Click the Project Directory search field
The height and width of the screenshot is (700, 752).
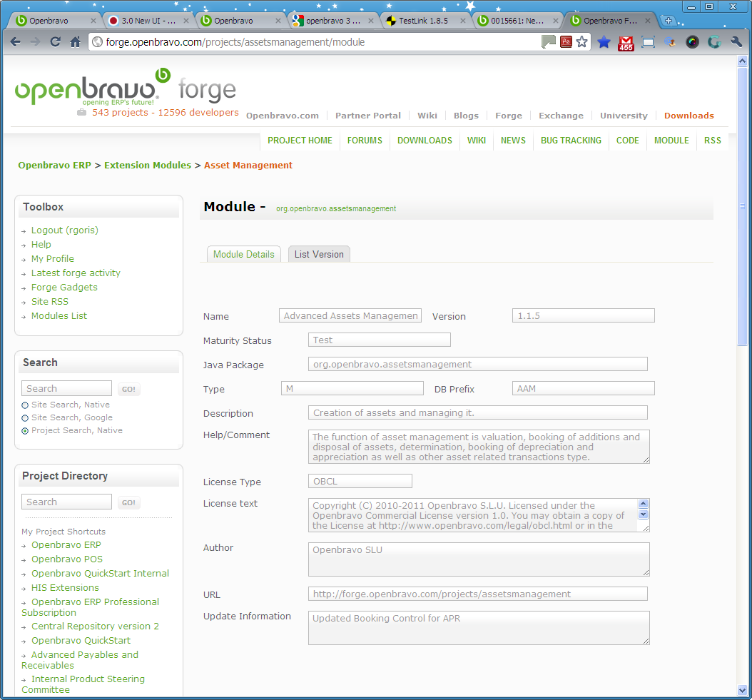coord(66,502)
